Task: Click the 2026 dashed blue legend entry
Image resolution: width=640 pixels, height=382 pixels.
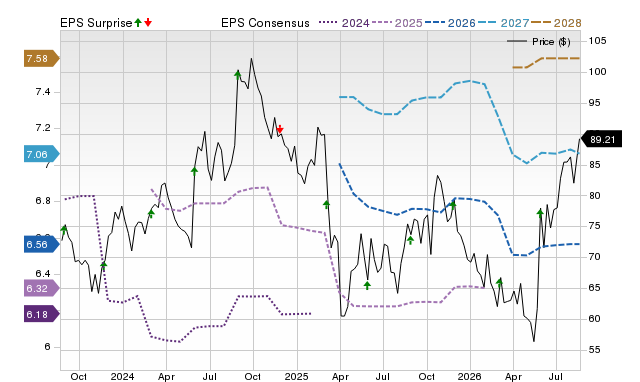Action: [x=450, y=23]
